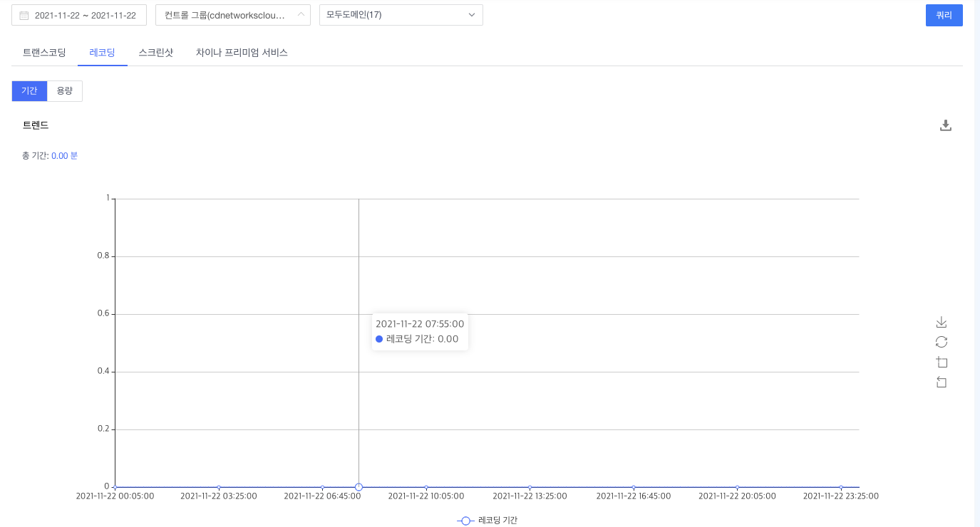This screenshot has width=980, height=527.
Task: Expand the 모두도메인(17) domain selector
Action: (x=401, y=15)
